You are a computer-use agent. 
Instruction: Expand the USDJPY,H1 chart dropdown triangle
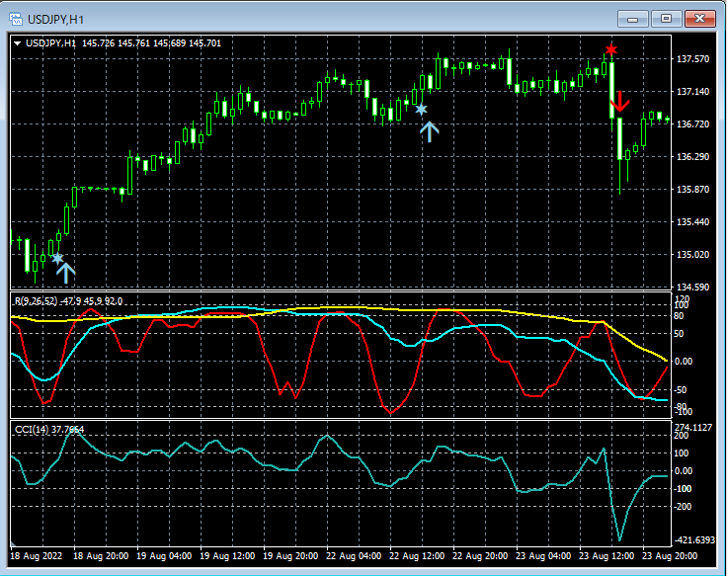[x=18, y=43]
